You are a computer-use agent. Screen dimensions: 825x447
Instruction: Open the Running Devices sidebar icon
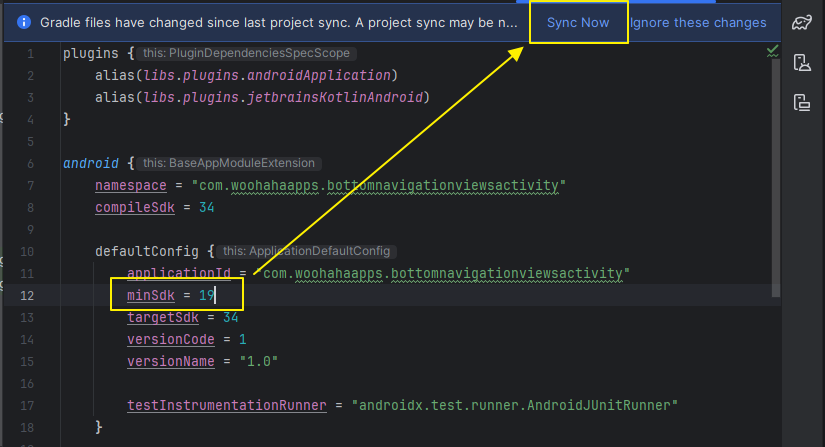pos(802,103)
